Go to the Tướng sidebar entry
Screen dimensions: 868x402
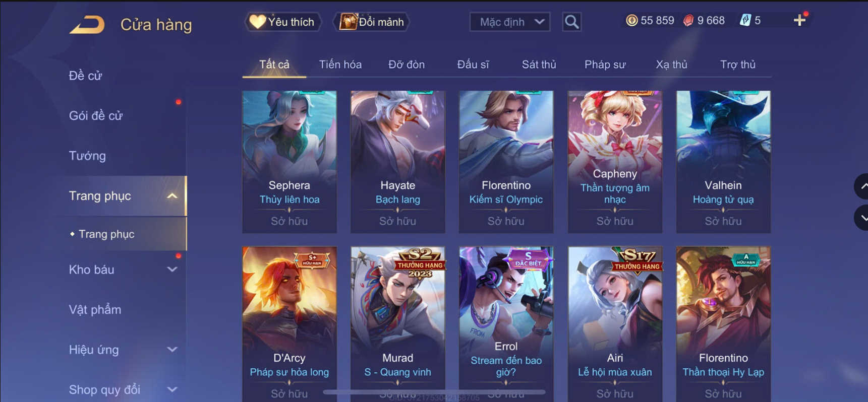(x=87, y=156)
